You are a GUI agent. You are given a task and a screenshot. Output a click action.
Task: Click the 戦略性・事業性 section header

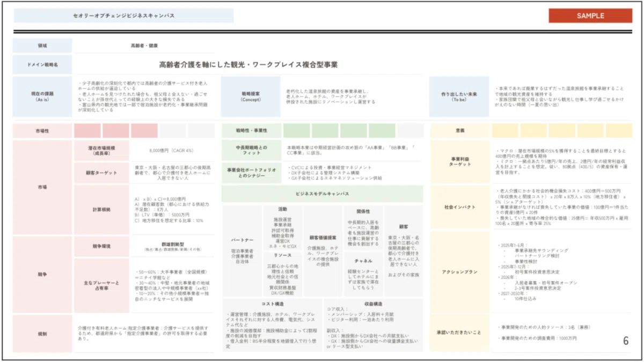coord(251,130)
